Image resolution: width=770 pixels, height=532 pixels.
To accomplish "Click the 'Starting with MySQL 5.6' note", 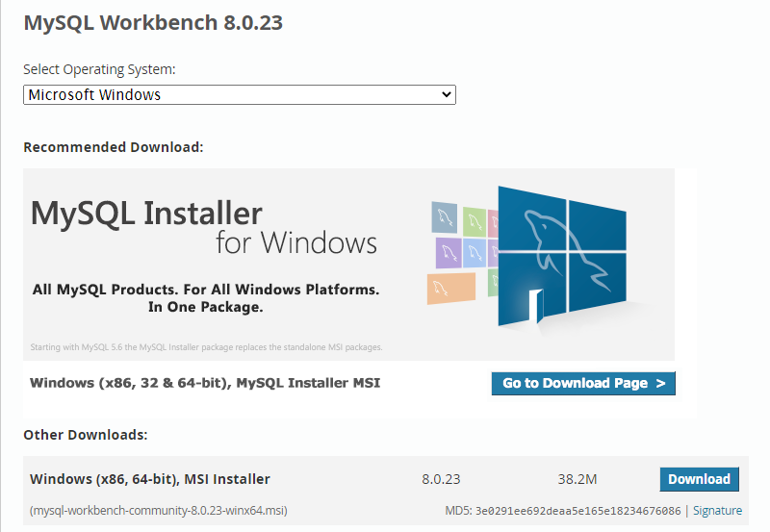I will click(206, 347).
